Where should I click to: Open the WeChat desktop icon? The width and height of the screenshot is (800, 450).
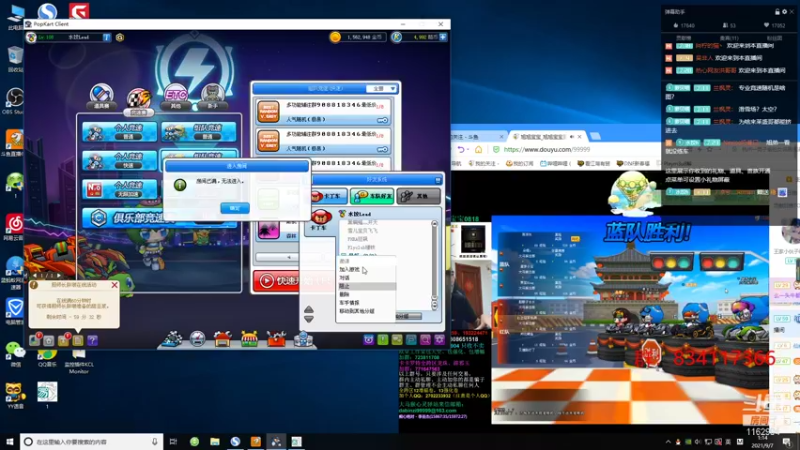(15, 353)
